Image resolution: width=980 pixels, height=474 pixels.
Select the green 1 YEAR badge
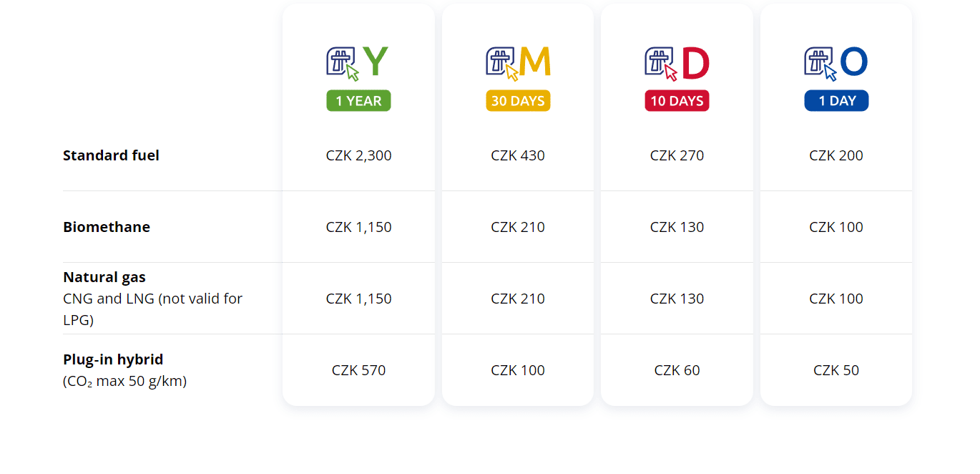pyautogui.click(x=358, y=101)
